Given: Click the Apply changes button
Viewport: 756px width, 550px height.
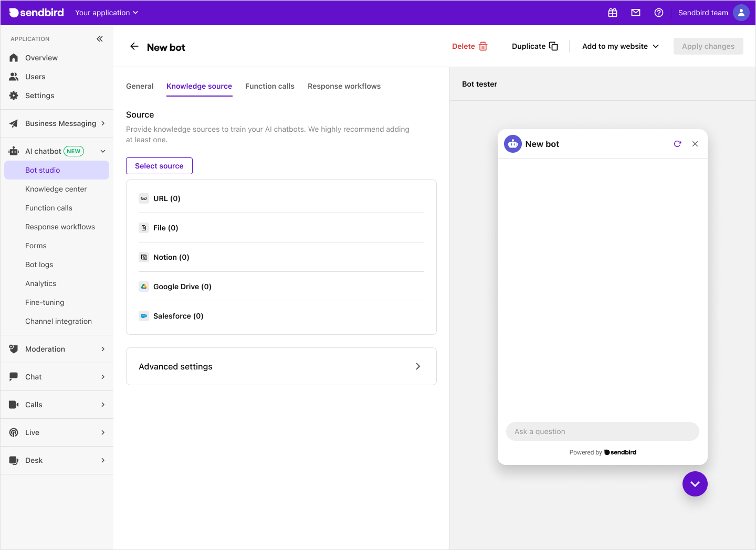Looking at the screenshot, I should click(x=708, y=46).
